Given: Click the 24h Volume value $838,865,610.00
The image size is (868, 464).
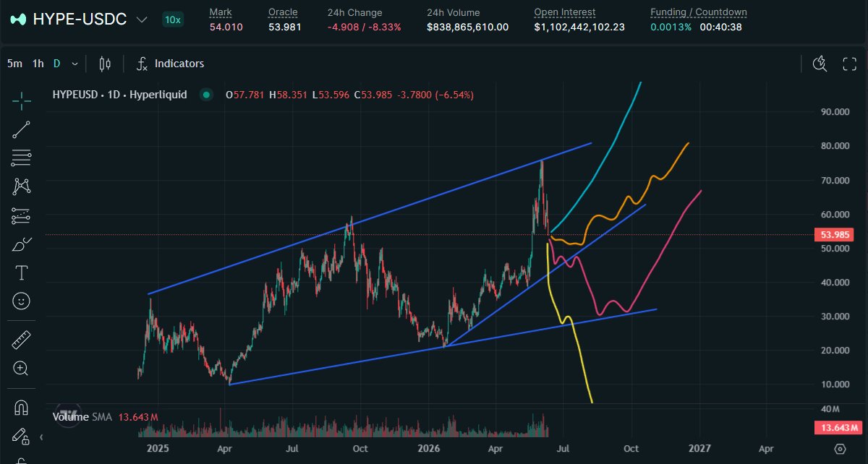Looking at the screenshot, I should [467, 27].
